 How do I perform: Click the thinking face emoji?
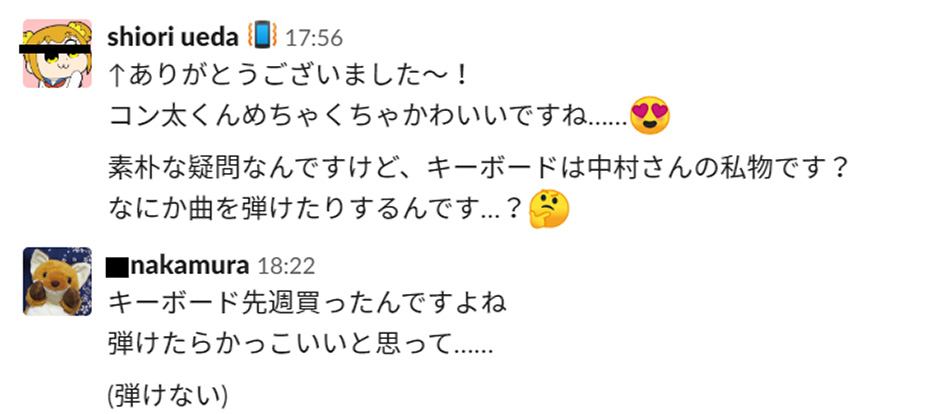[549, 209]
